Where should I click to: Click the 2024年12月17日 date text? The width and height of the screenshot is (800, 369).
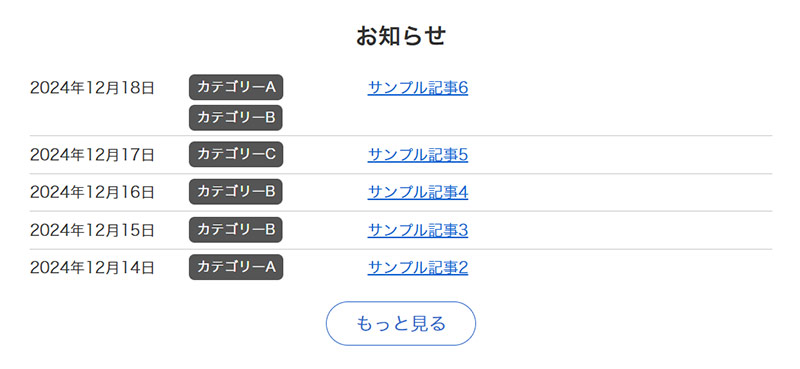click(92, 155)
